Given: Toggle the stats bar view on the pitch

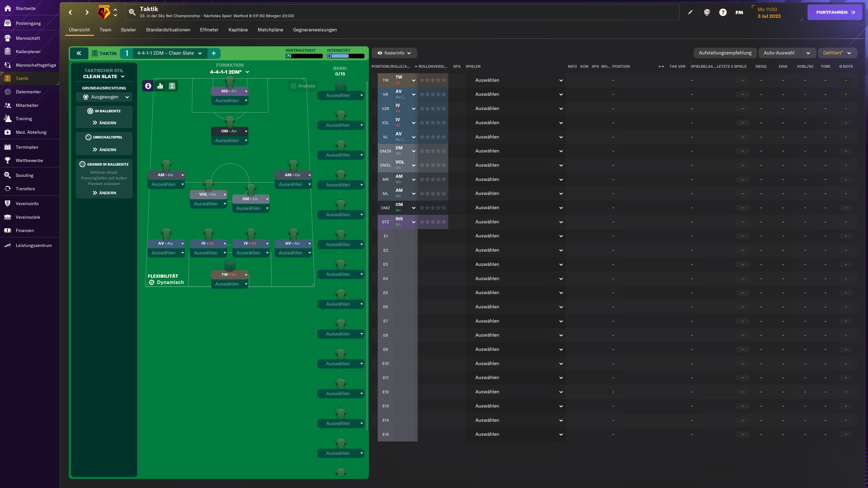Looking at the screenshot, I should [160, 86].
